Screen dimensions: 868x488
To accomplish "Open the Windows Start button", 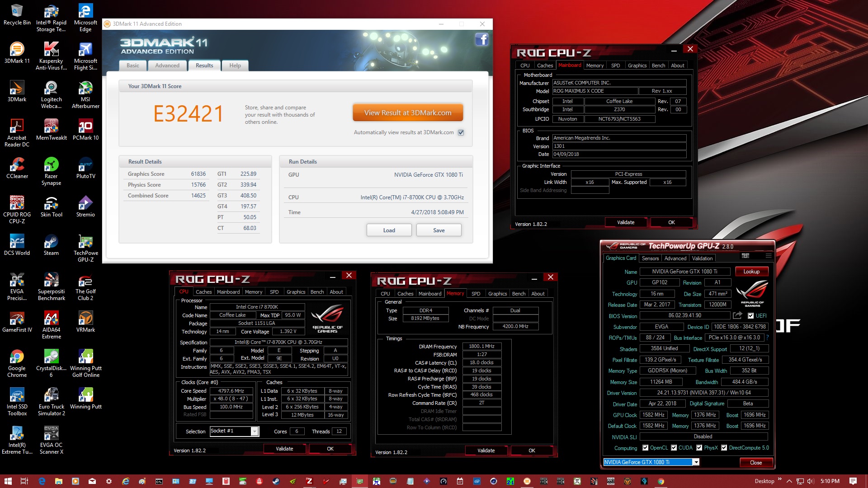I will [x=8, y=481].
